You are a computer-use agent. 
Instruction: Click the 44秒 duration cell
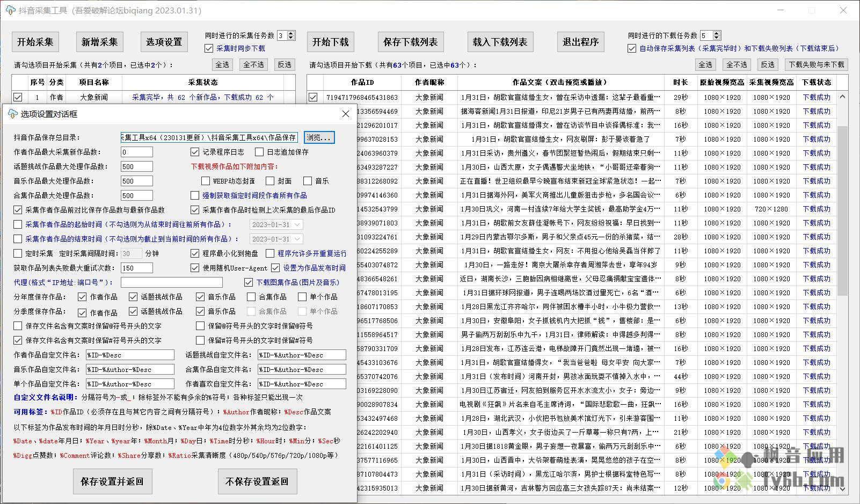[681, 376]
